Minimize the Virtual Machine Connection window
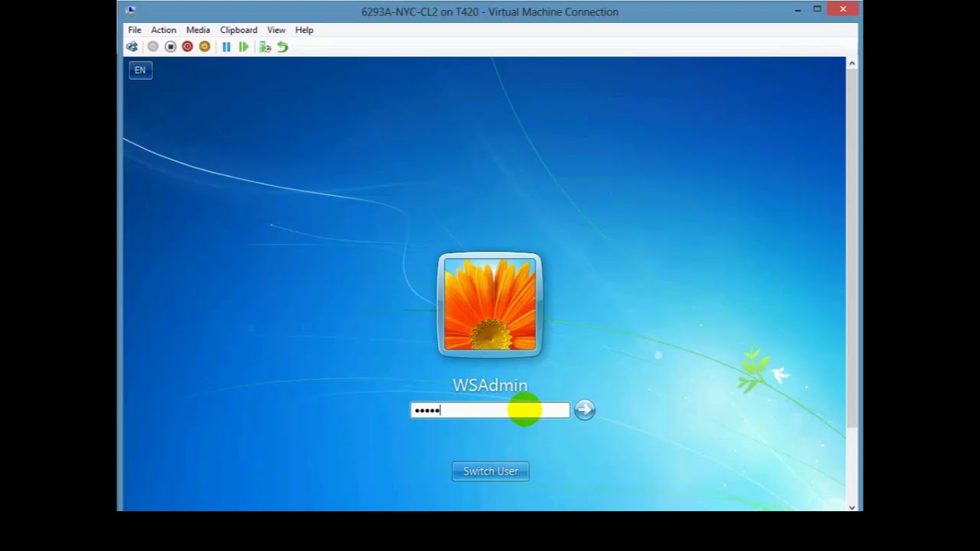980x551 pixels. 798,10
